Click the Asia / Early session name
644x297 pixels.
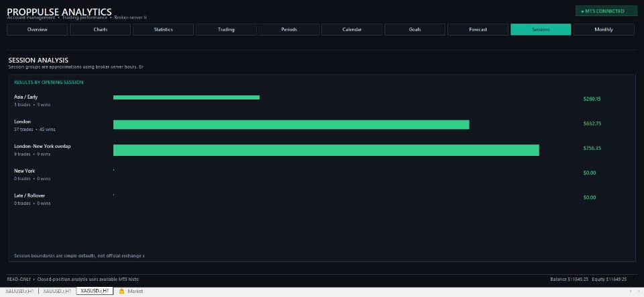pos(26,97)
